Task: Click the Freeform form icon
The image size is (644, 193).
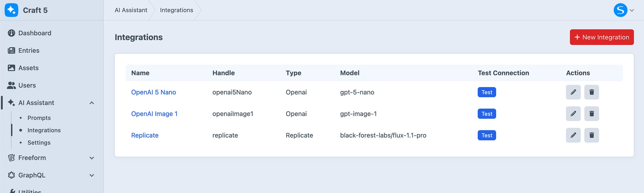Action: pyautogui.click(x=11, y=158)
